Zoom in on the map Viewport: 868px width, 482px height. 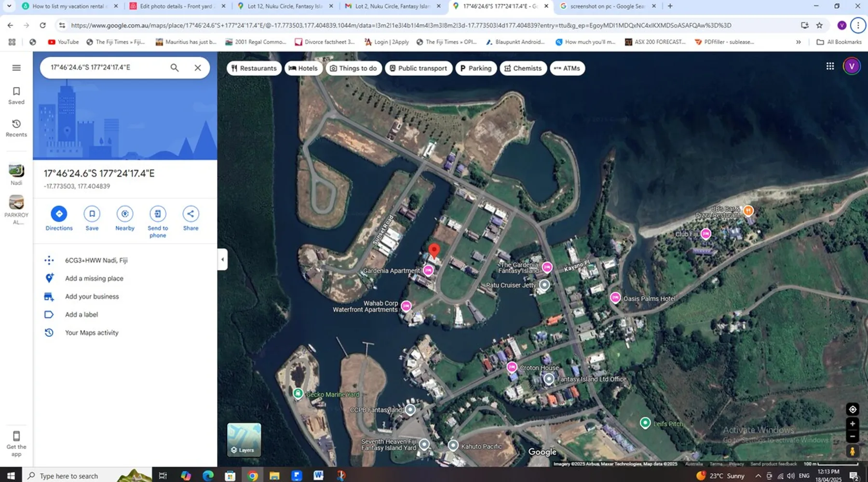852,424
